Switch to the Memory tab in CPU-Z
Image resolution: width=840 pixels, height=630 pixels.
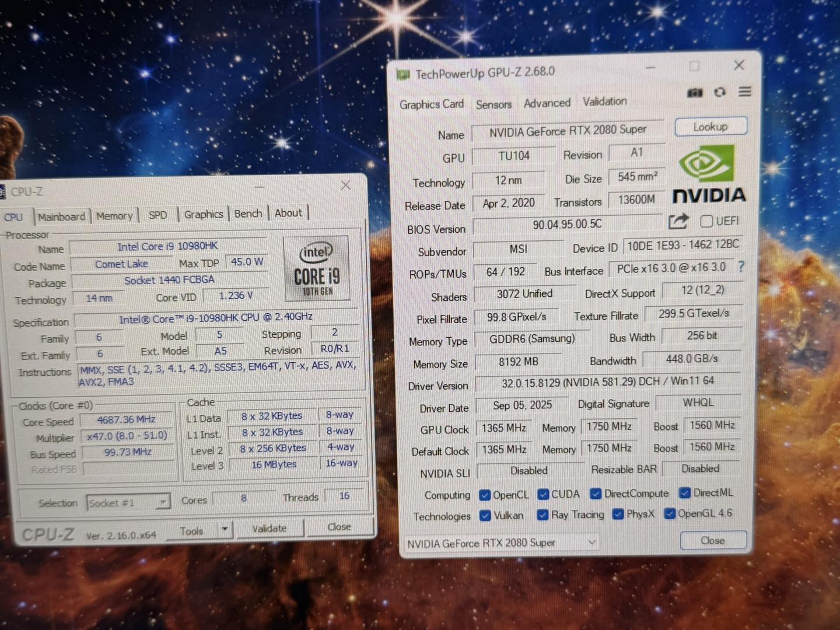pos(114,216)
